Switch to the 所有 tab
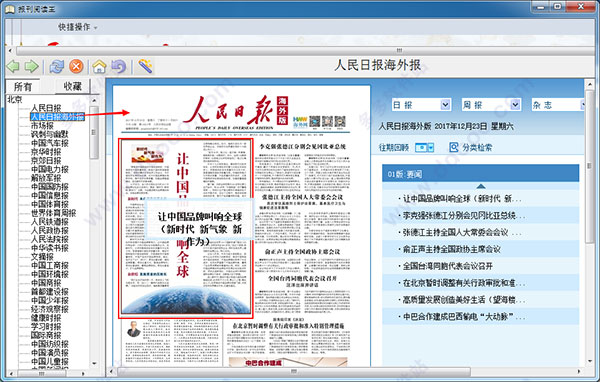Image resolution: width=600 pixels, height=382 pixels. [23, 87]
